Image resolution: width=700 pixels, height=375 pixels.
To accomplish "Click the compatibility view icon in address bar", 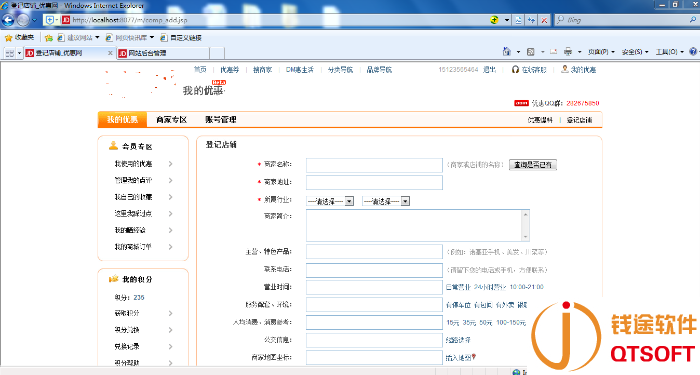I will click(518, 20).
